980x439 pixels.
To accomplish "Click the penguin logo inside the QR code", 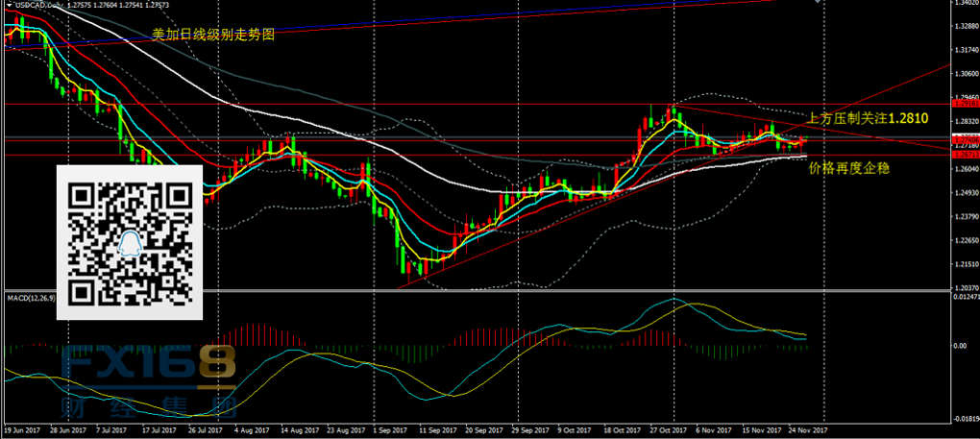I will point(130,243).
